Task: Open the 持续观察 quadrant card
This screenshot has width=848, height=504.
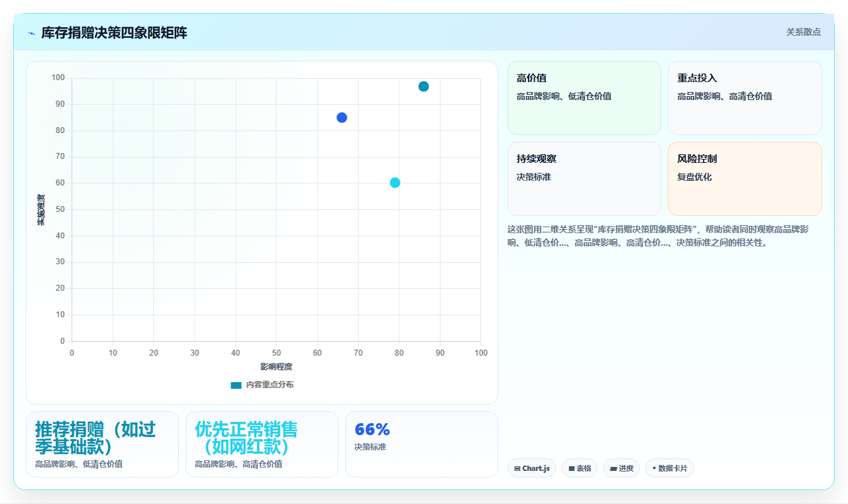Action: click(x=584, y=179)
